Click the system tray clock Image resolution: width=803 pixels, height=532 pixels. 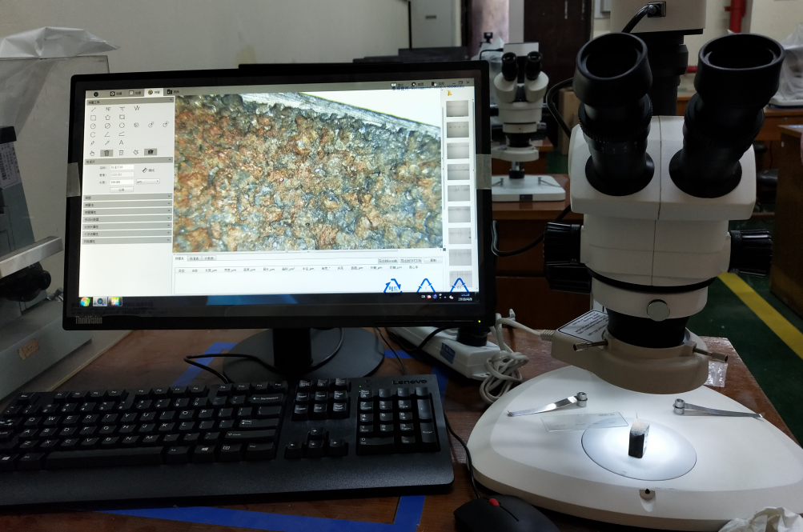(x=465, y=297)
